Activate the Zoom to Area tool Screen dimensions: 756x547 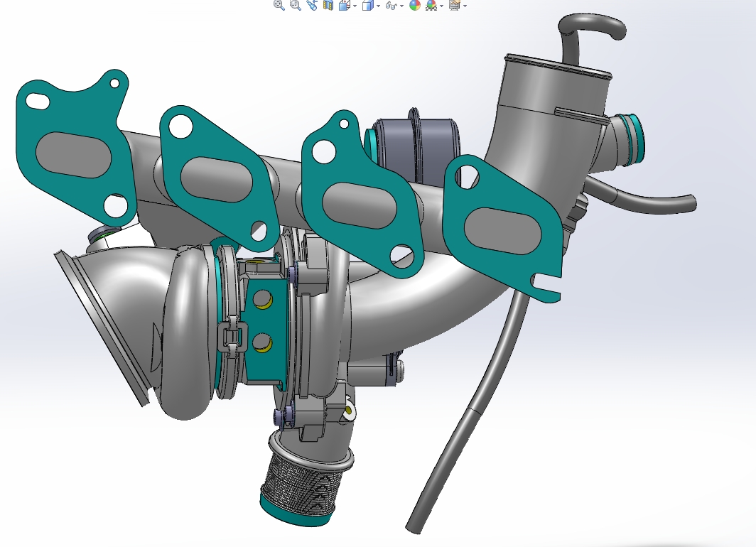pos(295,5)
